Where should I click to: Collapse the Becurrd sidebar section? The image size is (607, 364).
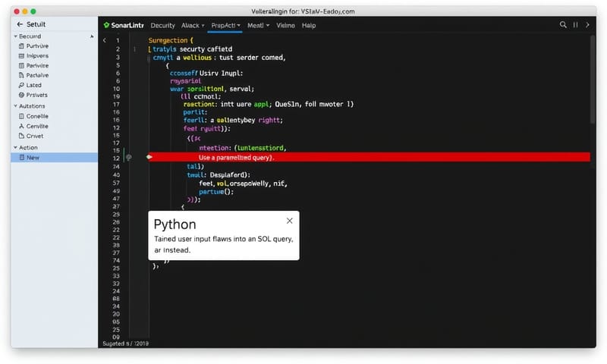tap(14, 36)
